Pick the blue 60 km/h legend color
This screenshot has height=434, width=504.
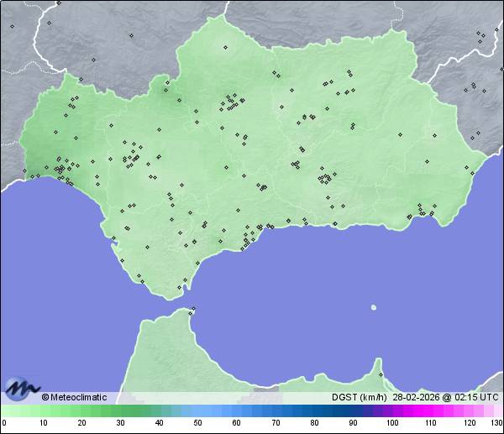237,410
